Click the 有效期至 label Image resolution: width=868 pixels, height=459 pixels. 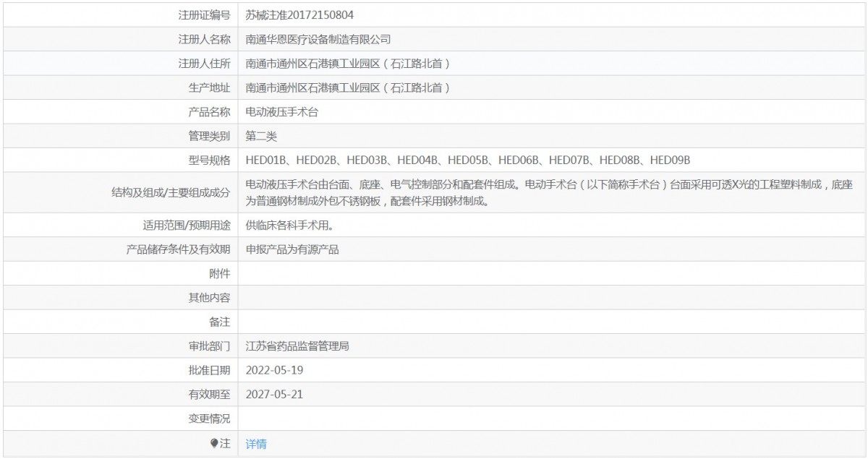[x=209, y=395]
